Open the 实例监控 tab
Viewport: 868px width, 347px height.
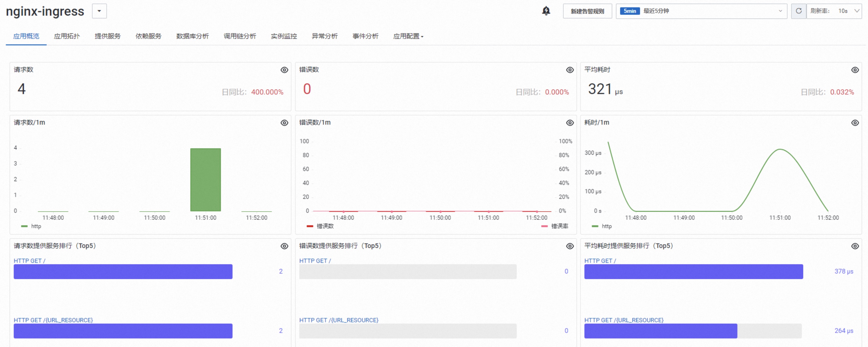284,36
